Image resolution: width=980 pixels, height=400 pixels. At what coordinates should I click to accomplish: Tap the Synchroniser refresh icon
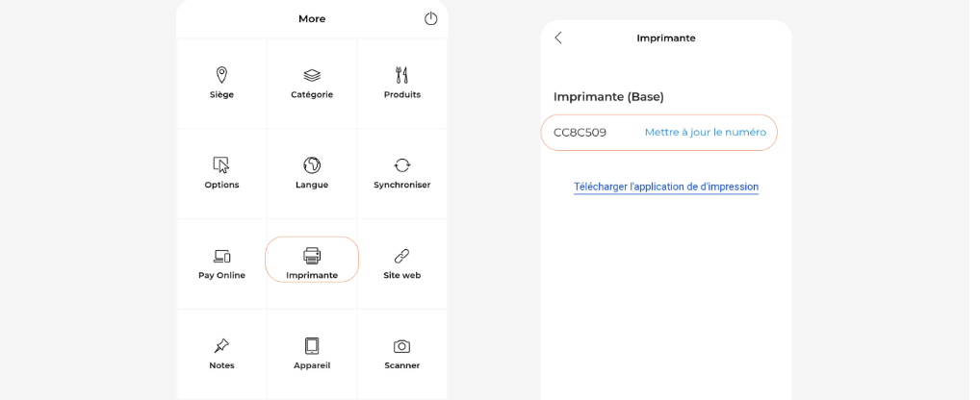pos(402,165)
